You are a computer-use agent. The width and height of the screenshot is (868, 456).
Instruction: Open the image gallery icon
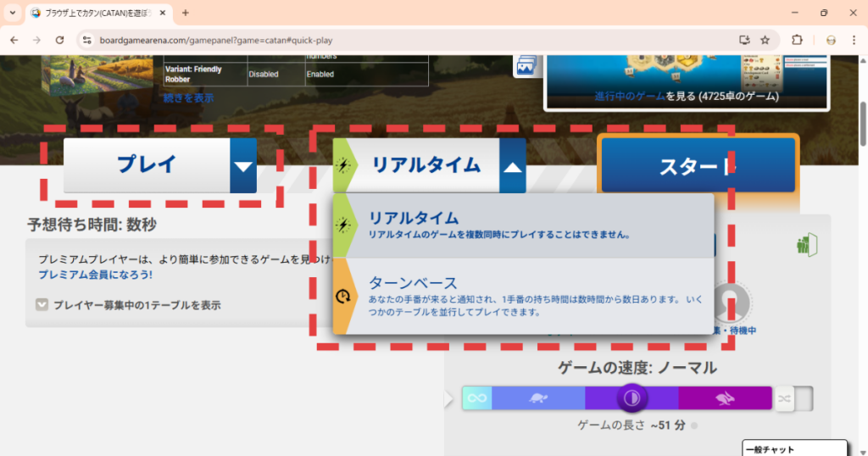526,66
